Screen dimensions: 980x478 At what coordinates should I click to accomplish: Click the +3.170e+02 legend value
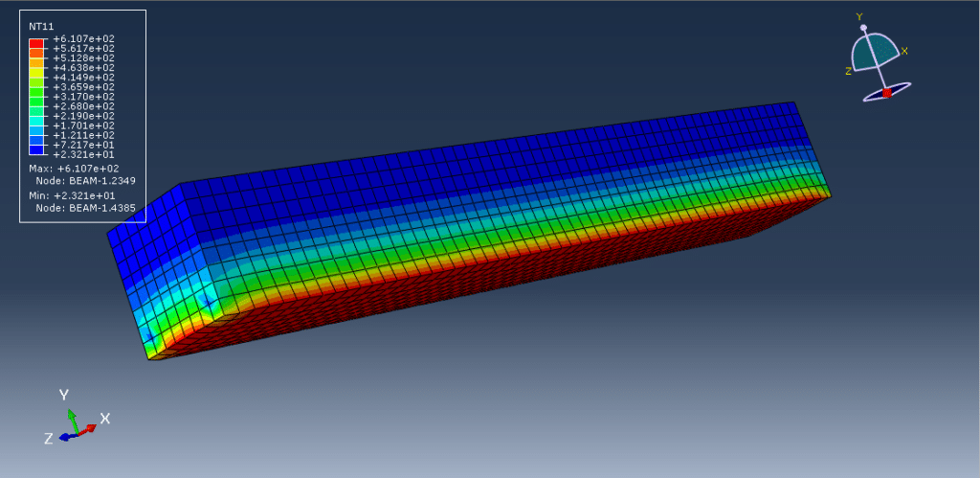(x=83, y=96)
